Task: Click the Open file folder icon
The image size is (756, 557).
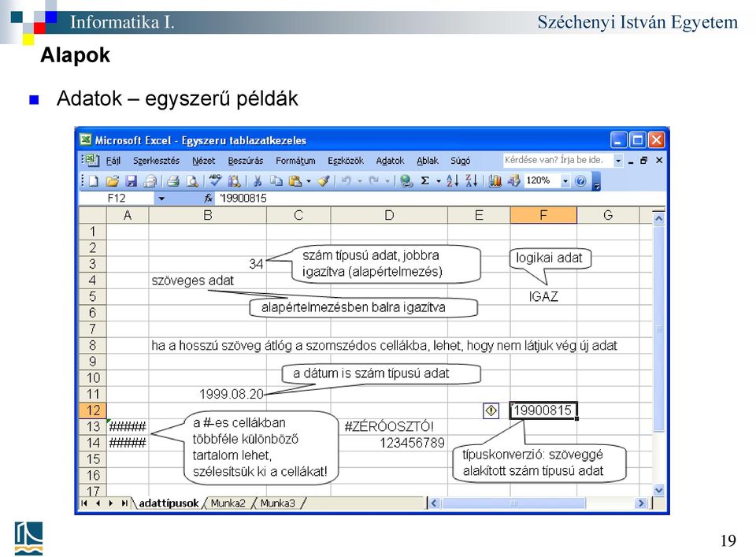Action: [113, 181]
